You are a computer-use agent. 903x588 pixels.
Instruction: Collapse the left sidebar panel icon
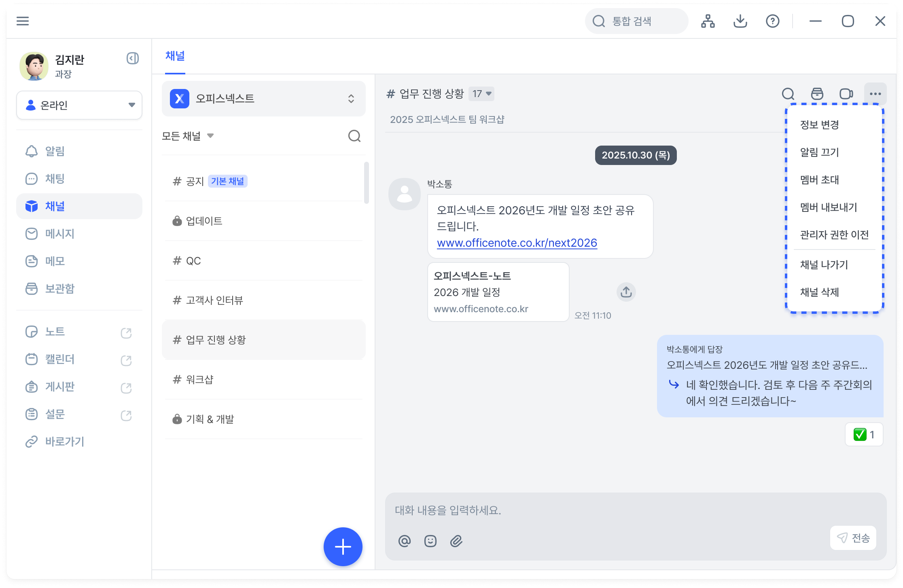[133, 59]
